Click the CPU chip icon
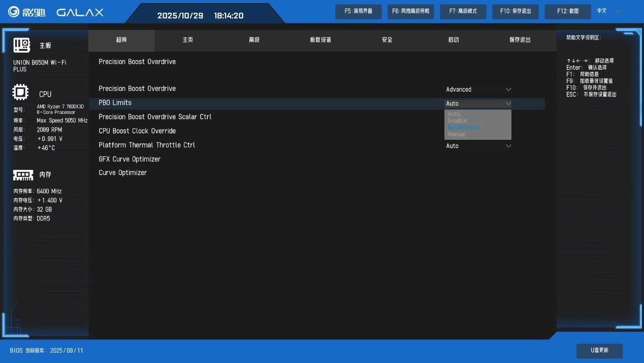The height and width of the screenshot is (363, 644). [20, 93]
